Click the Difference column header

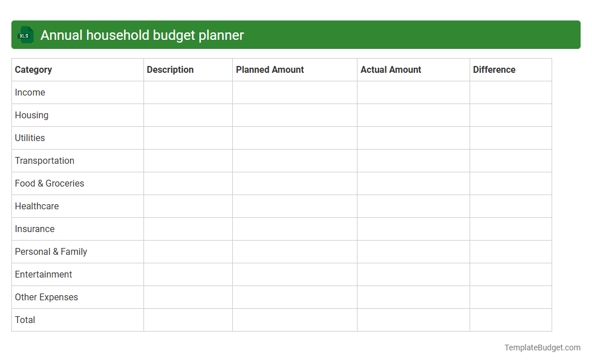(494, 69)
